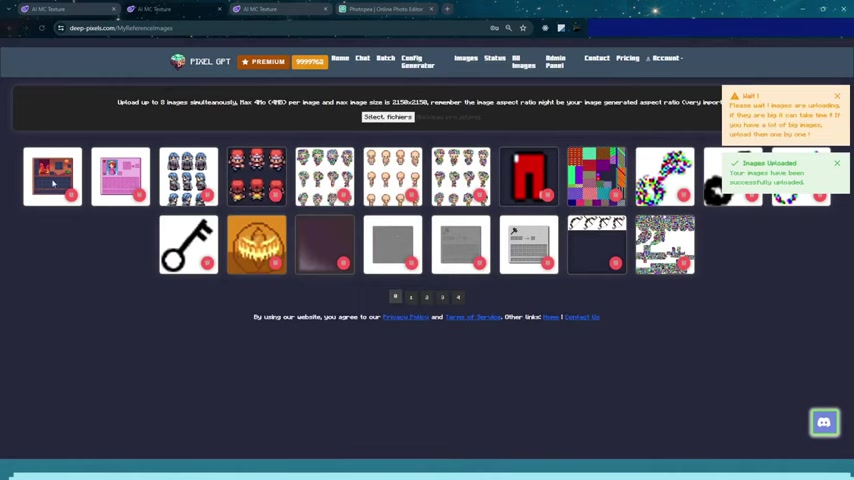854x480 pixels.
Task: Delete the blue-haired sprite sheet image
Action: (x=207, y=195)
